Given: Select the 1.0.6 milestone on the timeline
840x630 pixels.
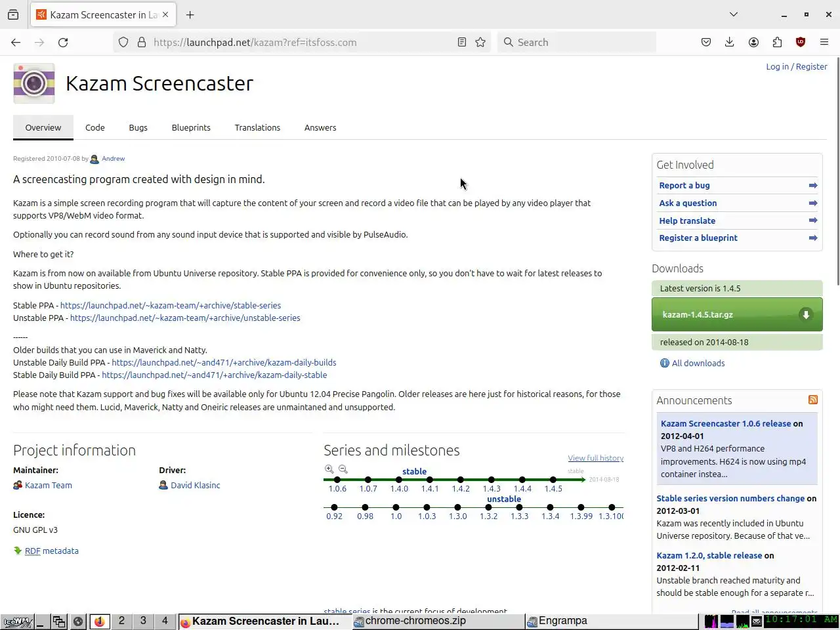Looking at the screenshot, I should [337, 488].
